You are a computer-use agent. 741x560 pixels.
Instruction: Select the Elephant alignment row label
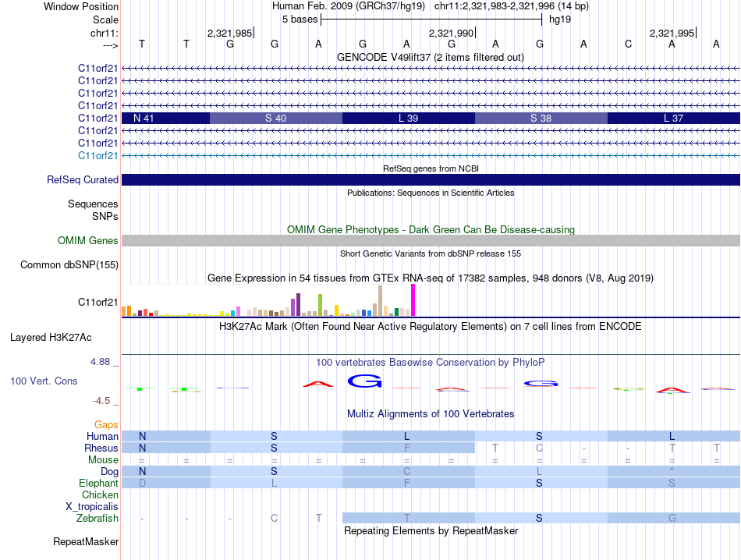click(99, 483)
